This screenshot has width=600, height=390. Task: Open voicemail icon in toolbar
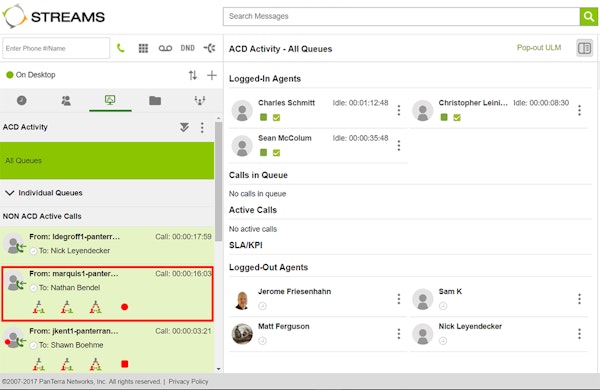(165, 48)
